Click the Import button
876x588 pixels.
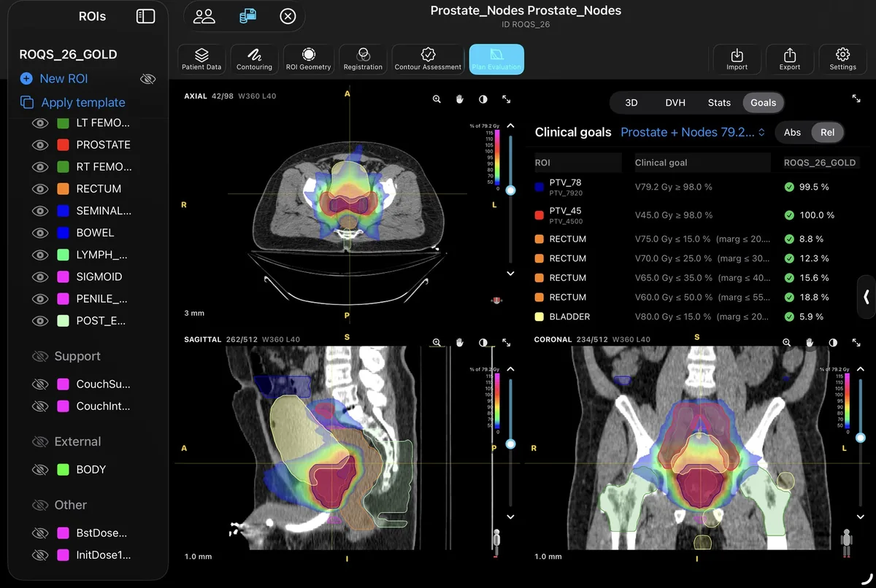[x=737, y=59]
